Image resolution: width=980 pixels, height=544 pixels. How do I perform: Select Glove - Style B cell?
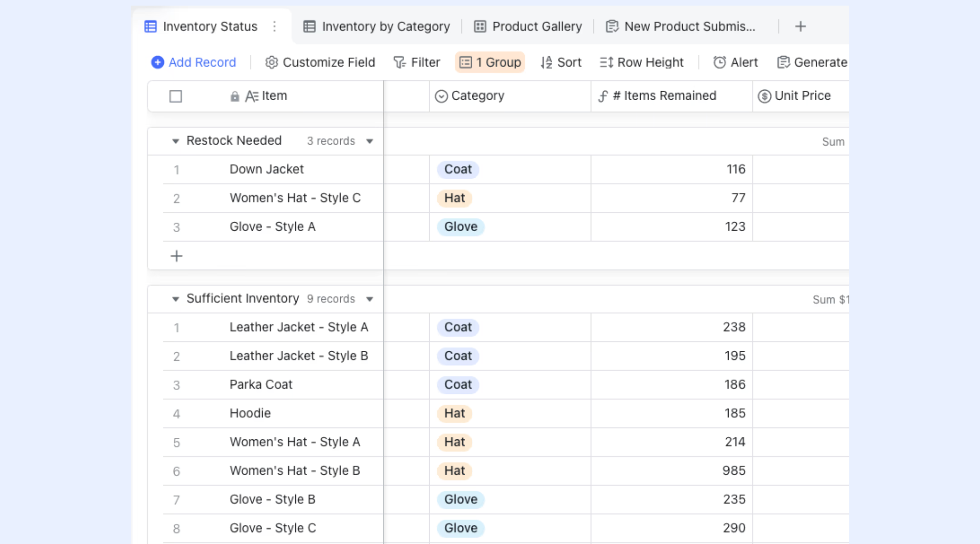272,500
